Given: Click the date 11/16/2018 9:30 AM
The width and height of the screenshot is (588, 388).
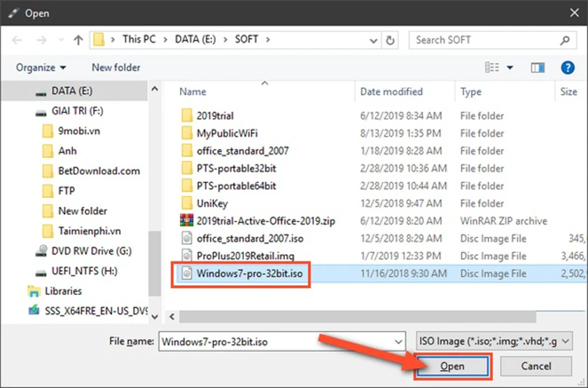Looking at the screenshot, I should pos(403,273).
